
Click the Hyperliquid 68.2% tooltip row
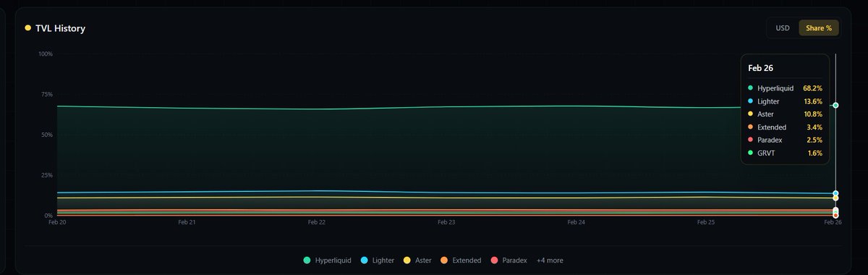785,88
